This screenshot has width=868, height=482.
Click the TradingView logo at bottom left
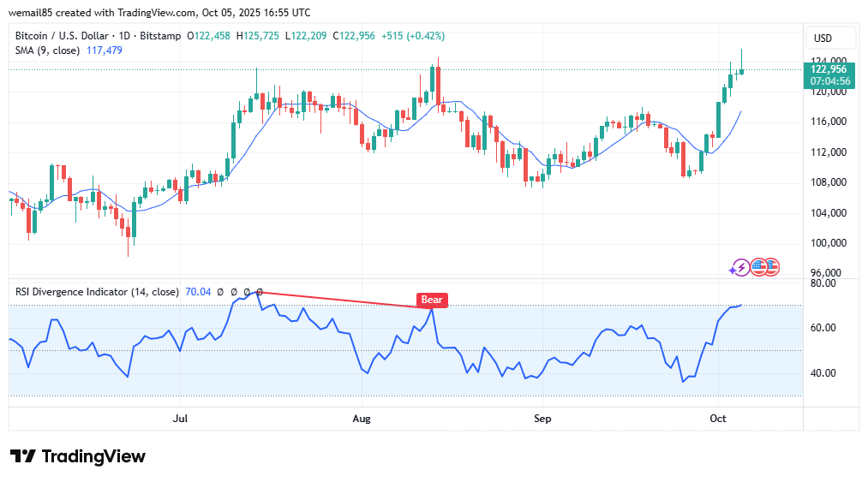click(x=77, y=456)
